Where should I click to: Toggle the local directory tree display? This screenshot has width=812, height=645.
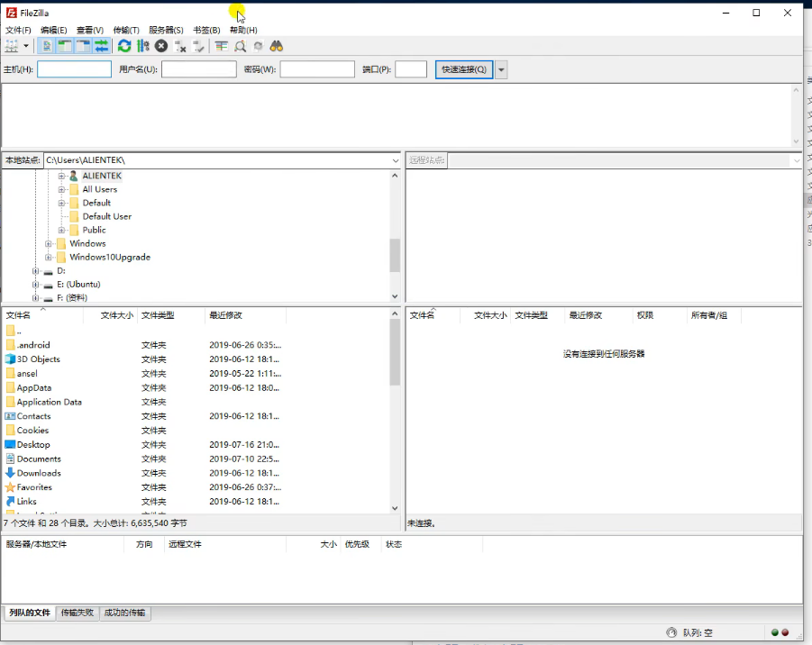[65, 46]
